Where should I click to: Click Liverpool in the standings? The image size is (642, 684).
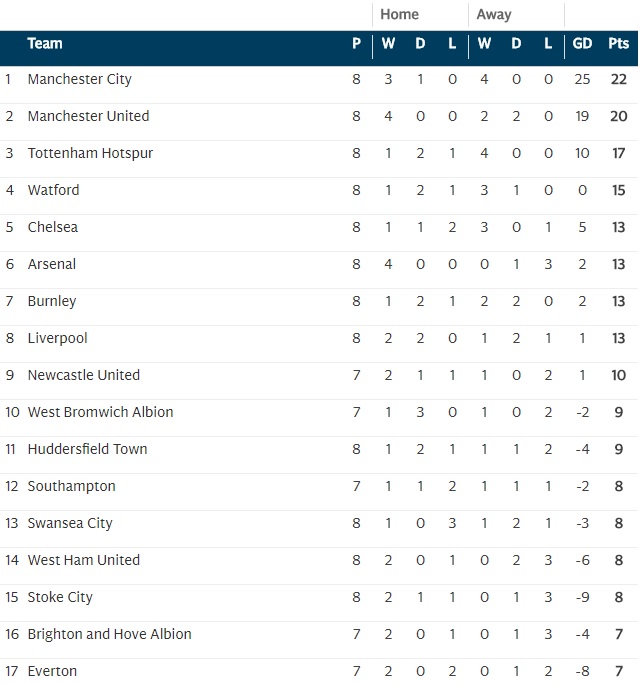click(57, 338)
